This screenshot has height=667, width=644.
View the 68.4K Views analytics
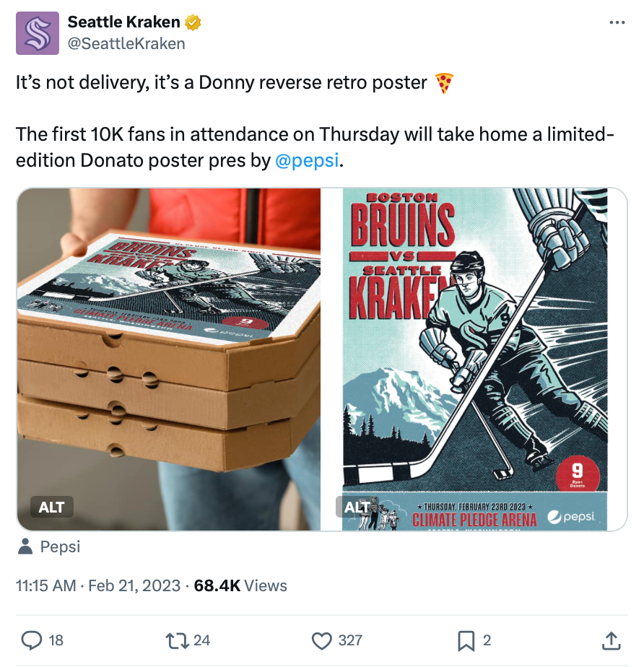(240, 585)
